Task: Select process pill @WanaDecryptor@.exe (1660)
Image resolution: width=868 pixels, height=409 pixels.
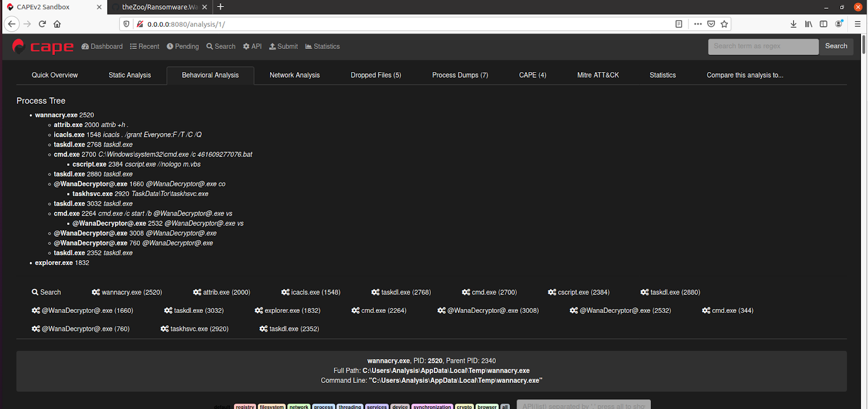Action: 82,311
